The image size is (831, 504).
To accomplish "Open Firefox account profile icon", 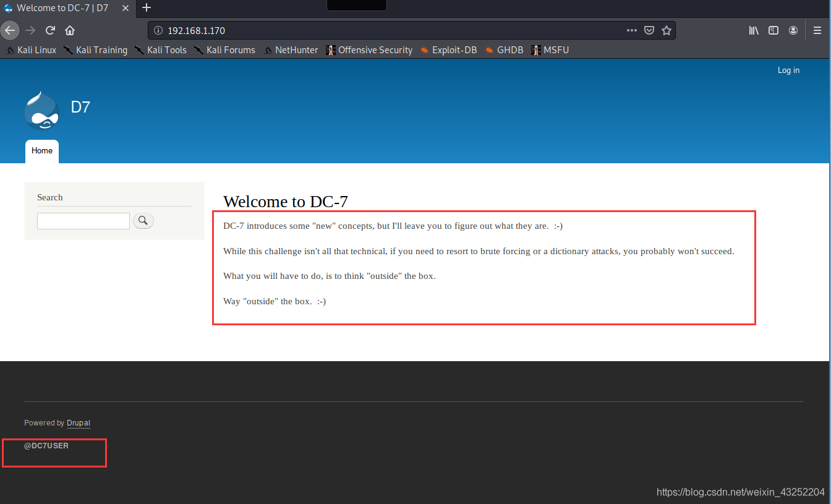I will [x=793, y=30].
